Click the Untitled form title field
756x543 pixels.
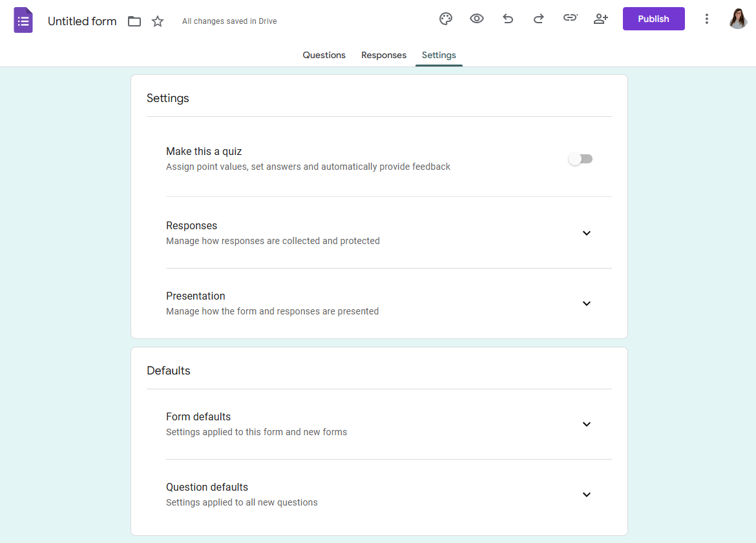82,21
